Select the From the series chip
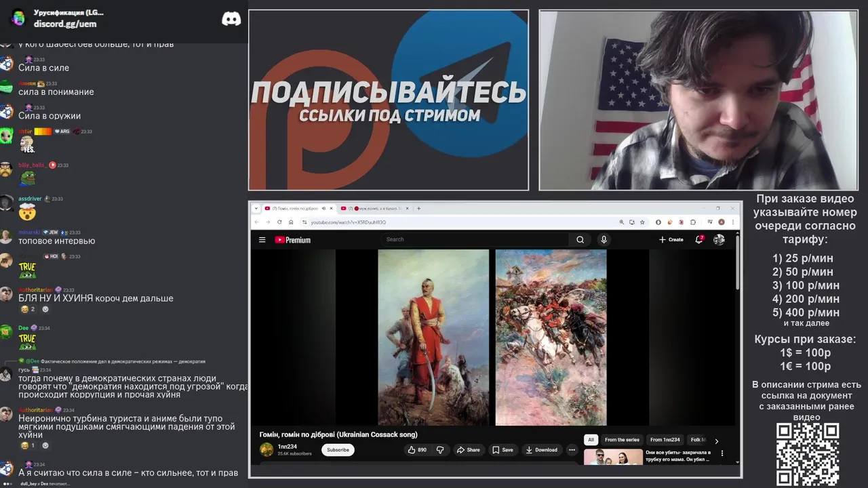Screen dimensions: 868x488 click(x=622, y=440)
